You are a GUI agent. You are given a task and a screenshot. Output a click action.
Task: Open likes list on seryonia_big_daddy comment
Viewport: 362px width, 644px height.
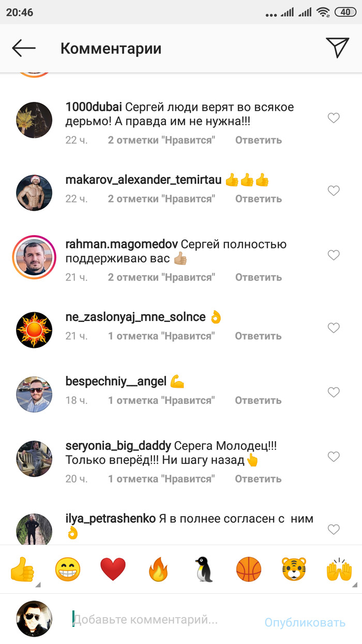pyautogui.click(x=161, y=479)
